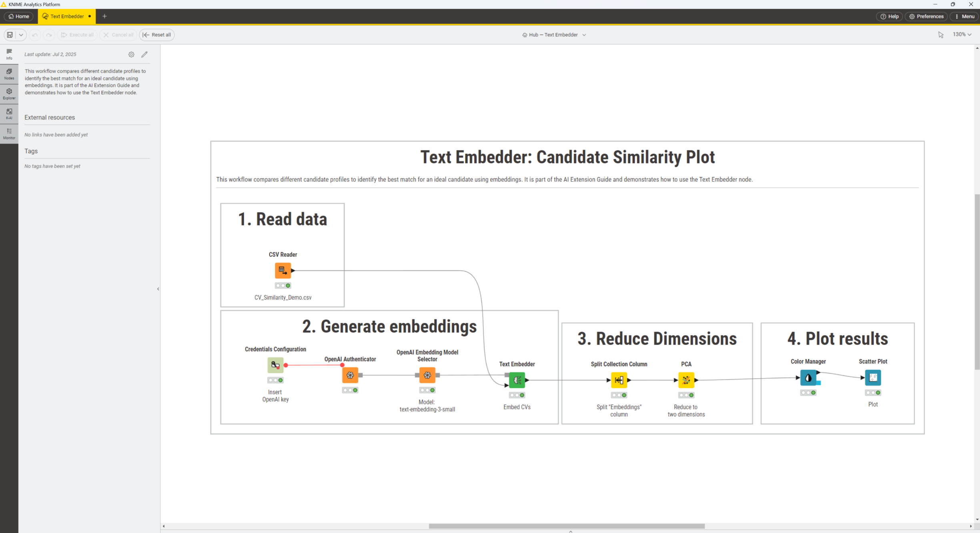
Task: Click the Cancel all button
Action: [x=118, y=35]
